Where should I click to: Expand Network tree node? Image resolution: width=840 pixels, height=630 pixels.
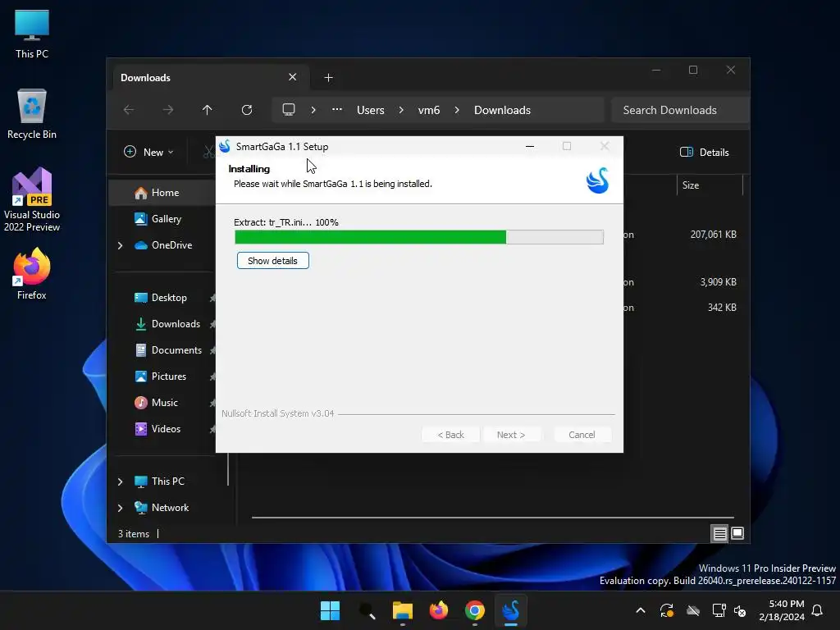point(120,508)
